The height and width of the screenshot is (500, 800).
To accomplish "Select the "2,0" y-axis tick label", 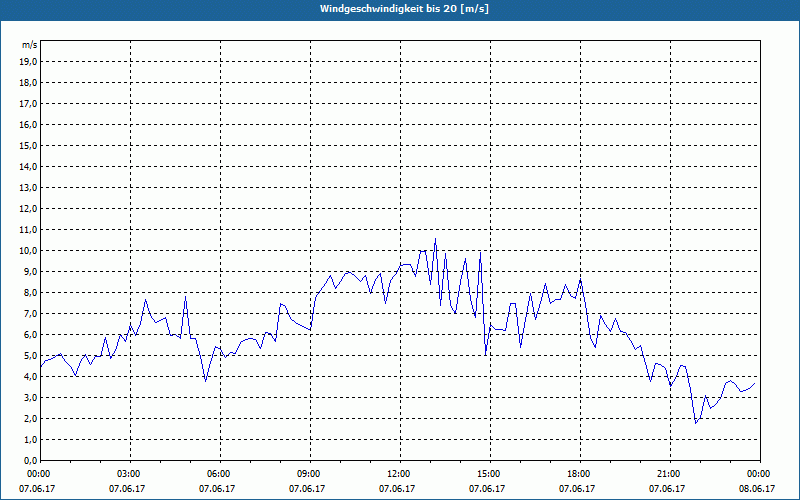I will [30, 419].
